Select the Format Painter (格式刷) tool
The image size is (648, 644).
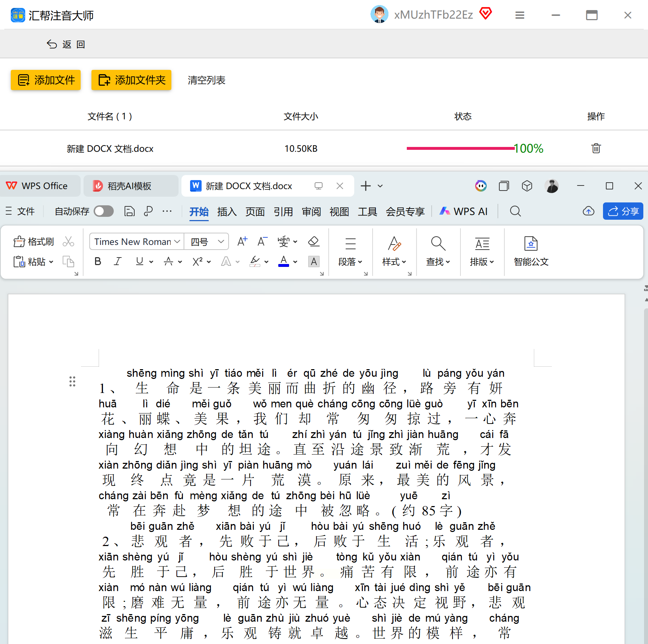coord(34,241)
